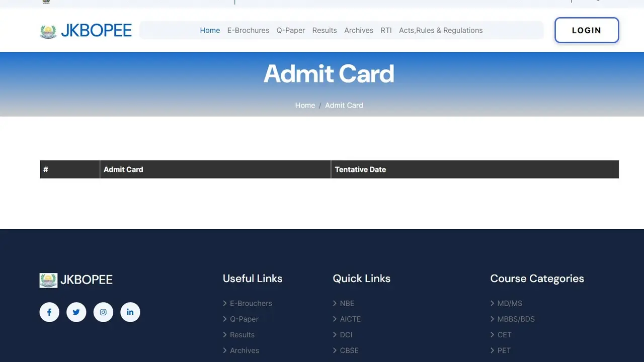Select the Tentative Date column header
The height and width of the screenshot is (362, 644).
click(x=361, y=169)
